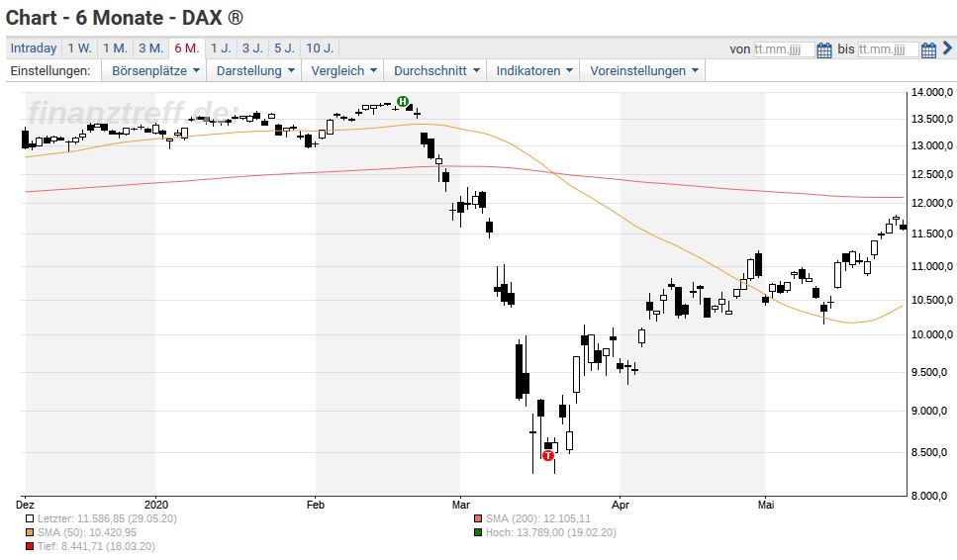
Task: Expand the Vergleich dropdown
Action: click(343, 71)
